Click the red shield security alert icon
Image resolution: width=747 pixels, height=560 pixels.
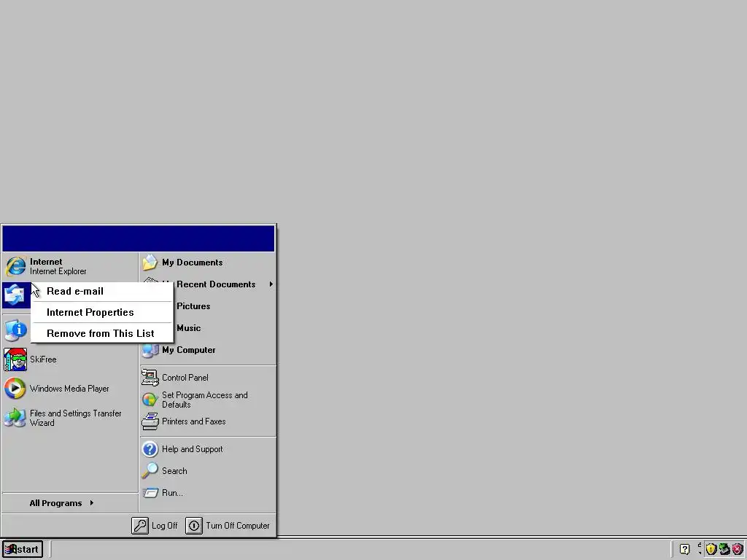pos(738,549)
